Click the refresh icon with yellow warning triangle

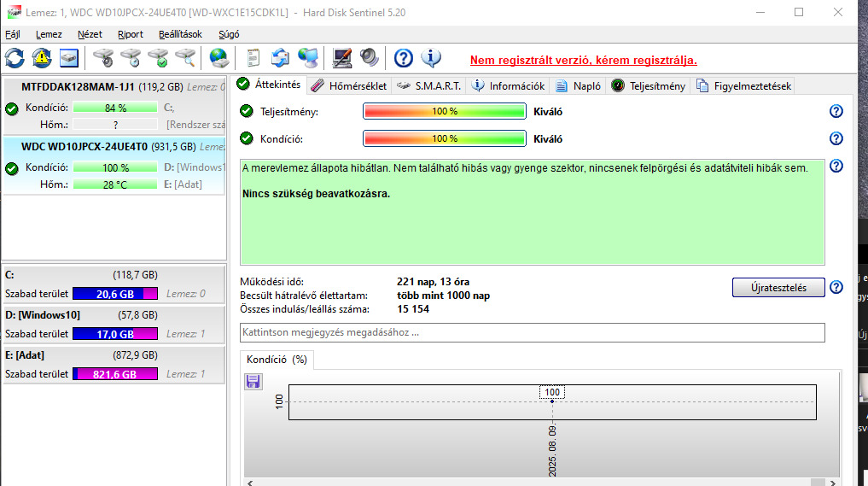point(42,58)
